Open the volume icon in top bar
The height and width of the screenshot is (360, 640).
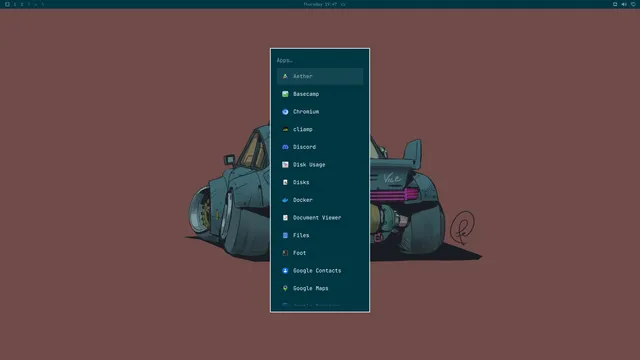[624, 4]
